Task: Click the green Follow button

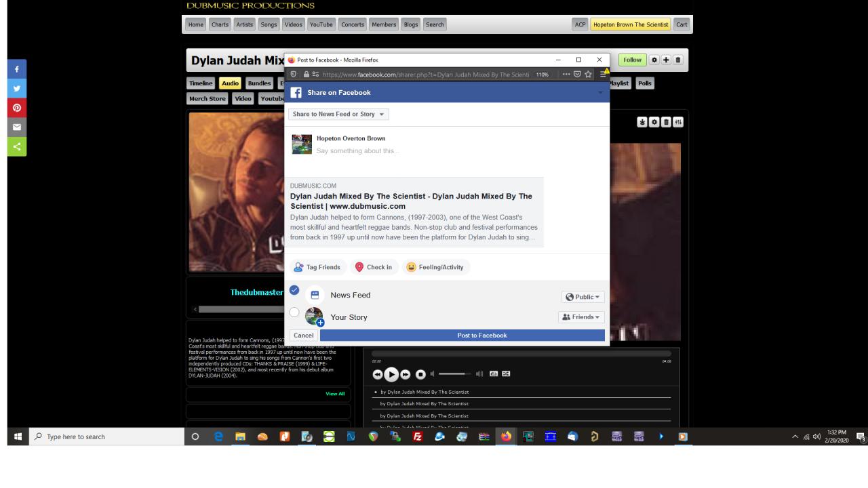Action: [x=632, y=60]
